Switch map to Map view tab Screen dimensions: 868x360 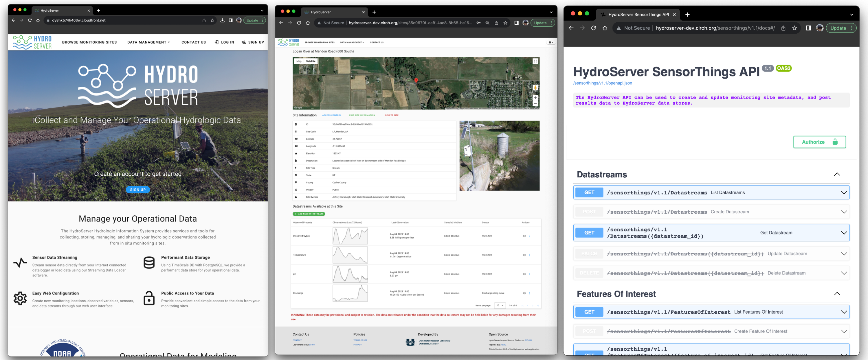[x=299, y=61]
